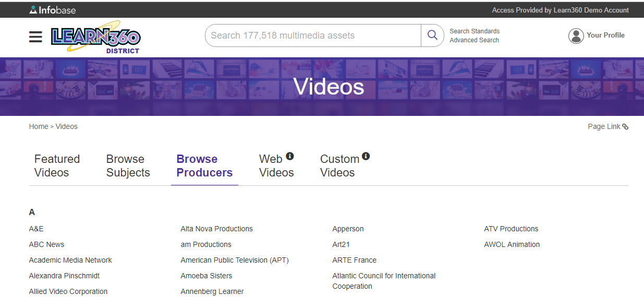Open the Your Profile avatar icon

click(576, 36)
